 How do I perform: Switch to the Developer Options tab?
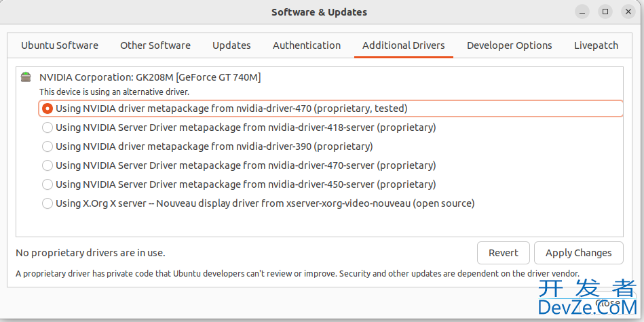[x=509, y=45]
